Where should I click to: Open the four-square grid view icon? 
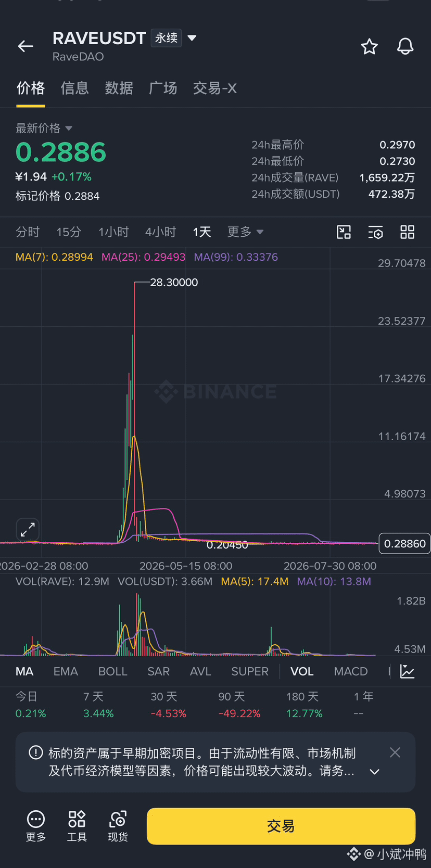408,232
